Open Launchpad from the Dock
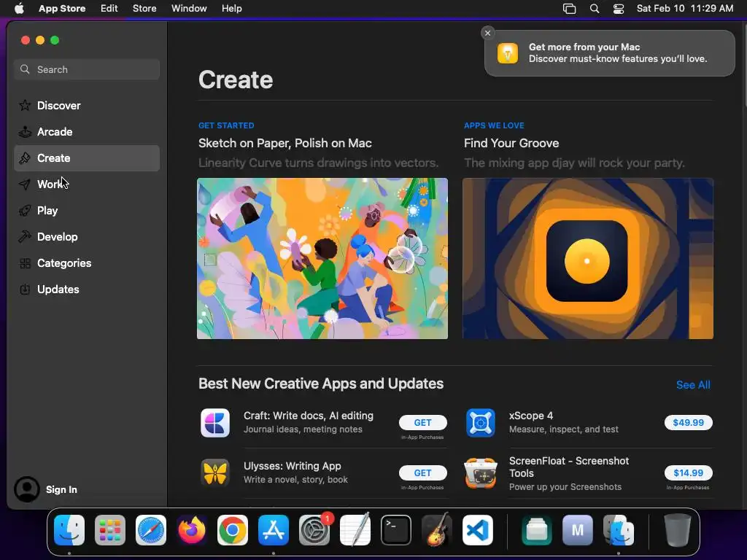 coord(110,530)
